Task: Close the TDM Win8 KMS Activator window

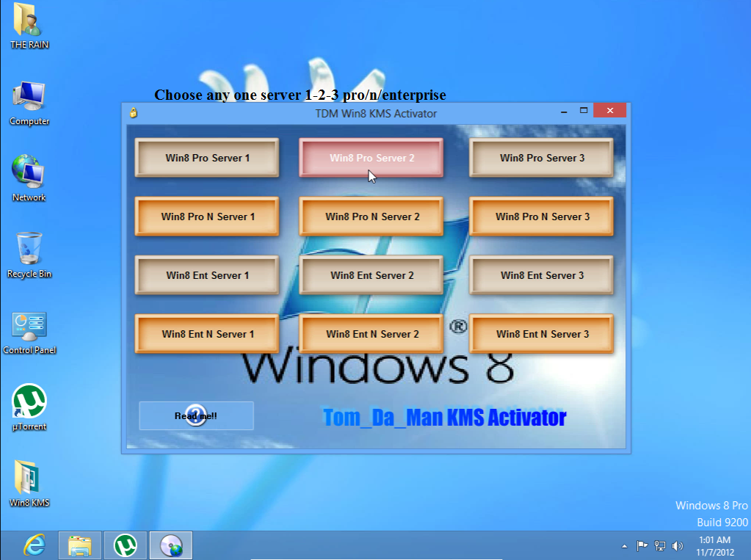Action: click(x=610, y=111)
